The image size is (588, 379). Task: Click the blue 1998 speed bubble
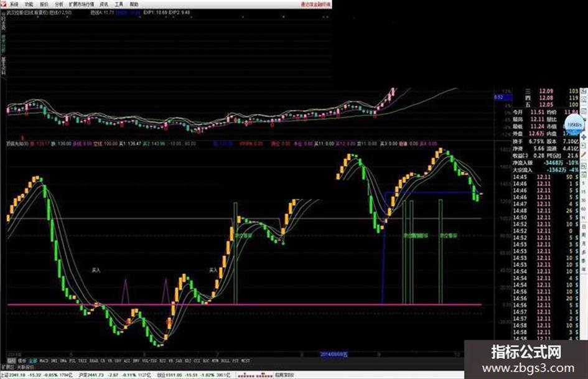574,124
